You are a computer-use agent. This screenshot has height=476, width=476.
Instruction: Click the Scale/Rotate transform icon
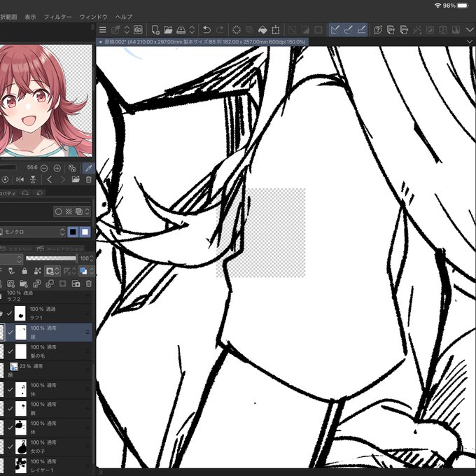coord(276,29)
